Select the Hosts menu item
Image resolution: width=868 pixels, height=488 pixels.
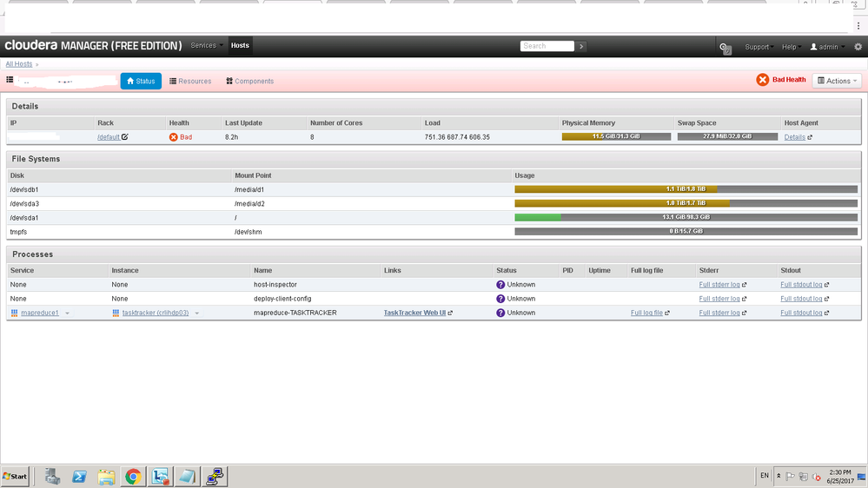point(240,45)
